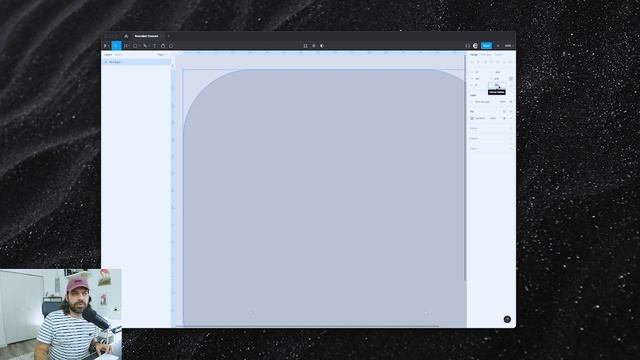Viewport: 640px width, 360px height.
Task: Select the Text tool
Action: point(155,46)
